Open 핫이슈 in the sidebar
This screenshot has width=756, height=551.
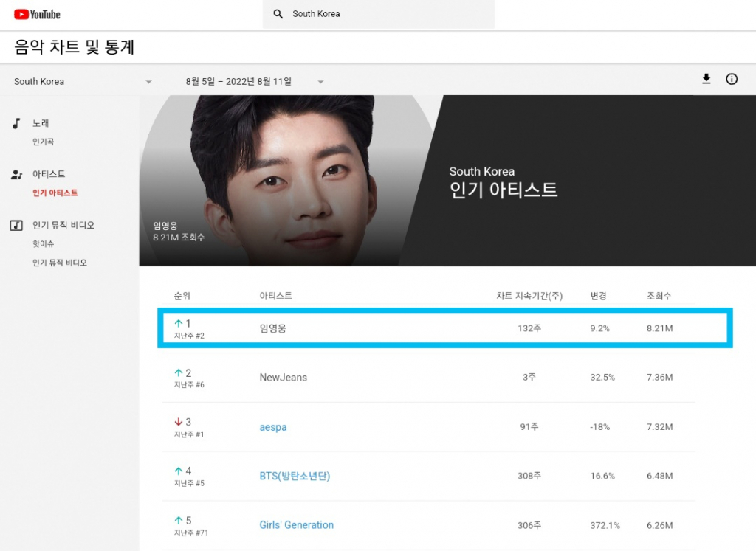click(x=43, y=244)
